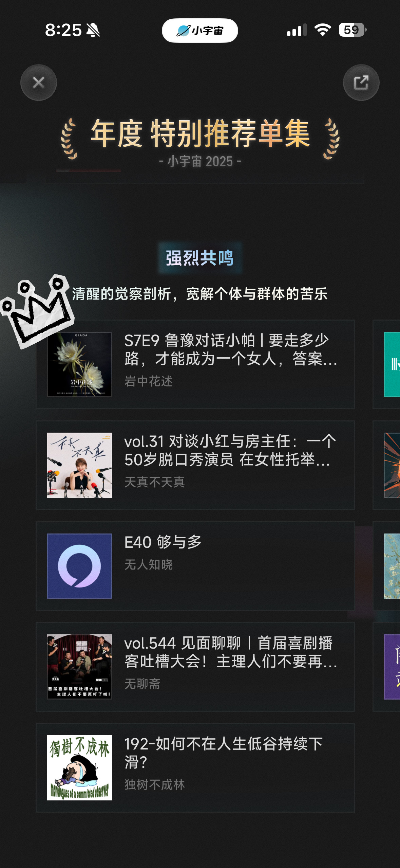This screenshot has height=868, width=400.
Task: Tap the purple cover card on right edge
Action: pyautogui.click(x=392, y=667)
